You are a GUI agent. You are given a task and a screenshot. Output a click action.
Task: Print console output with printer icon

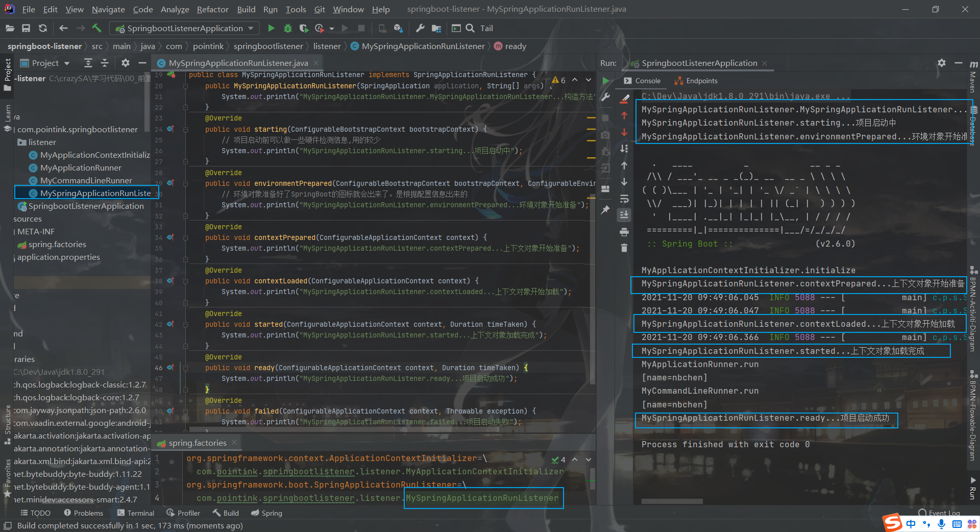[x=624, y=232]
